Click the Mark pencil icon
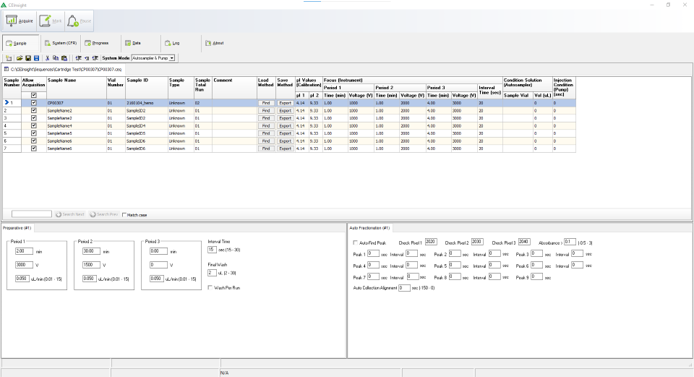This screenshot has width=694, height=377. click(45, 21)
